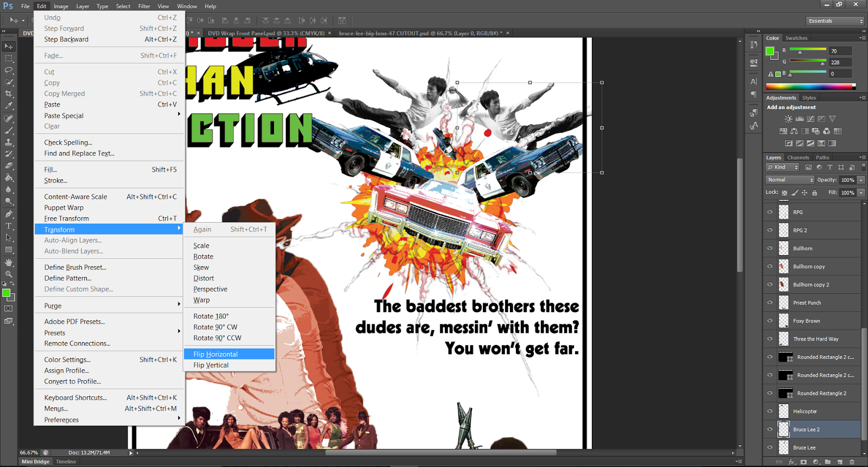This screenshot has height=467, width=868.
Task: Select the Quick Selection tool
Action: 9,83
